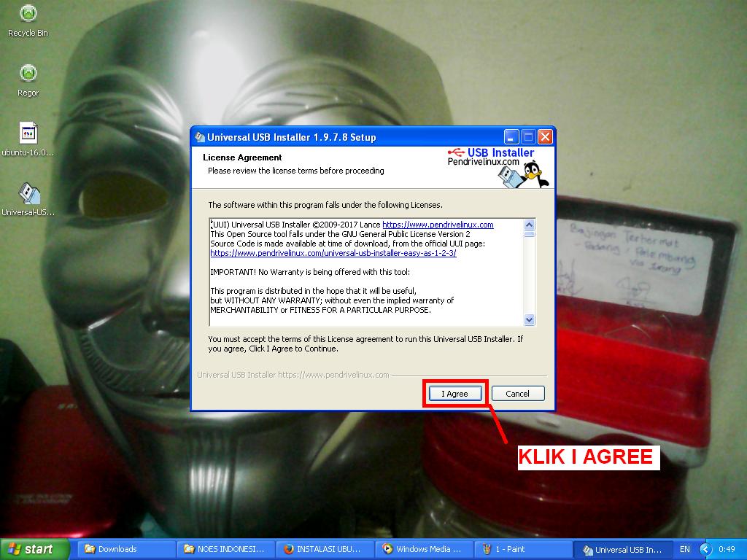Expand hidden tray icons with the arrow
The height and width of the screenshot is (560, 747).
pos(705,549)
